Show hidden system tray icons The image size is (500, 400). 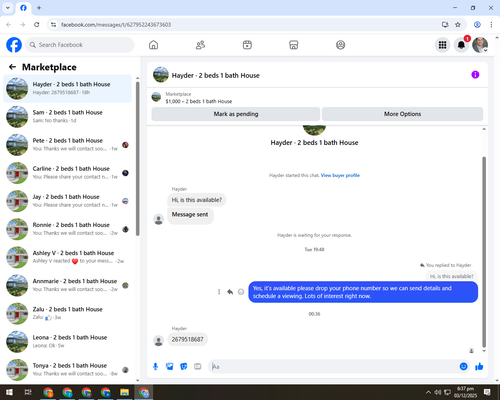point(428,392)
